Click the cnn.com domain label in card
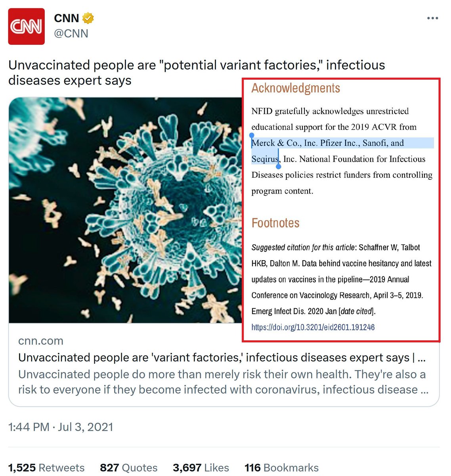The width and height of the screenshot is (451, 476). pos(41,341)
